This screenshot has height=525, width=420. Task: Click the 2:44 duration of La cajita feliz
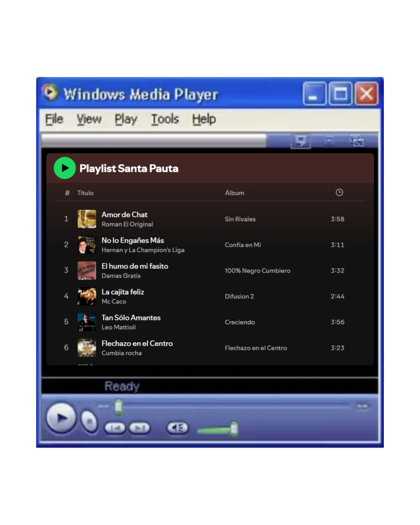tap(338, 296)
